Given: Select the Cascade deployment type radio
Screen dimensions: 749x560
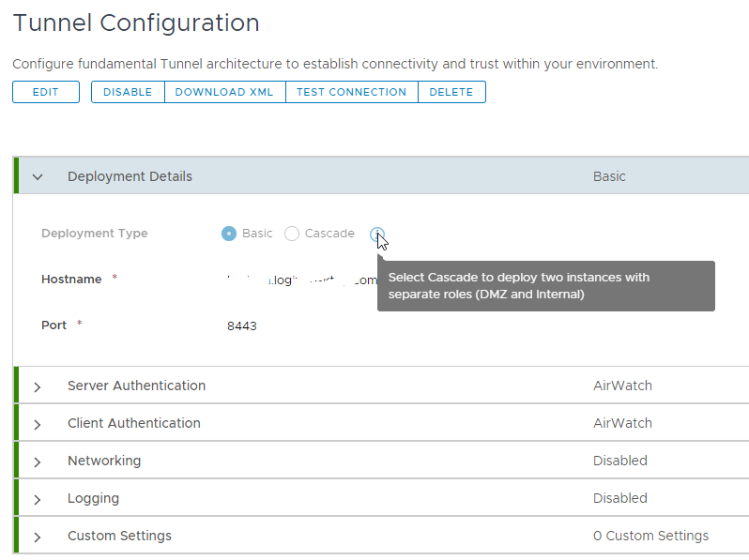Looking at the screenshot, I should [x=292, y=234].
